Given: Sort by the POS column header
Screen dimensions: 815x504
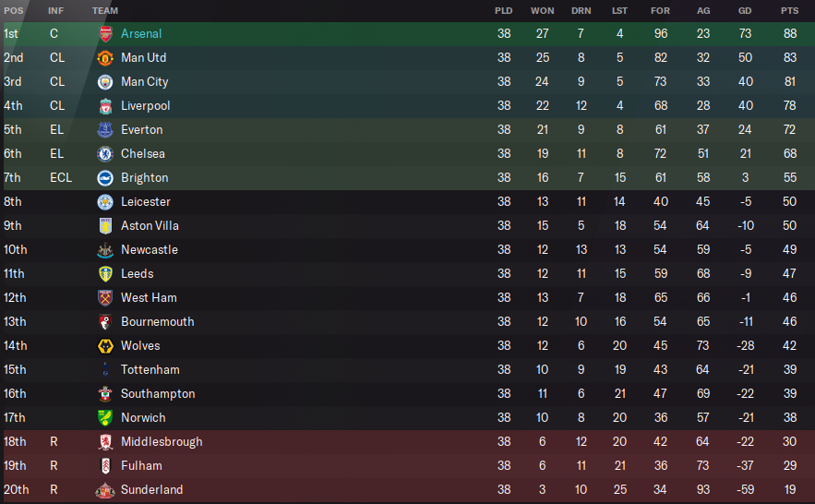Looking at the screenshot, I should click(x=14, y=10).
